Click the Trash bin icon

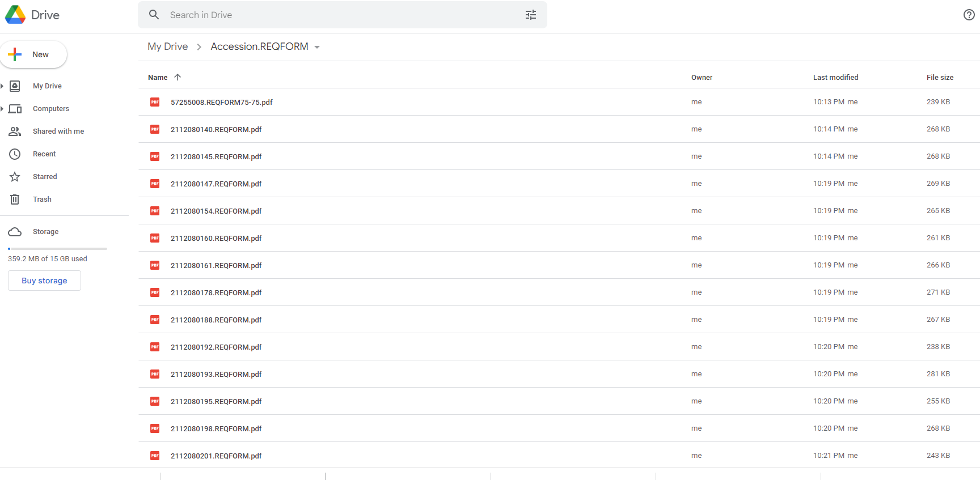click(15, 199)
